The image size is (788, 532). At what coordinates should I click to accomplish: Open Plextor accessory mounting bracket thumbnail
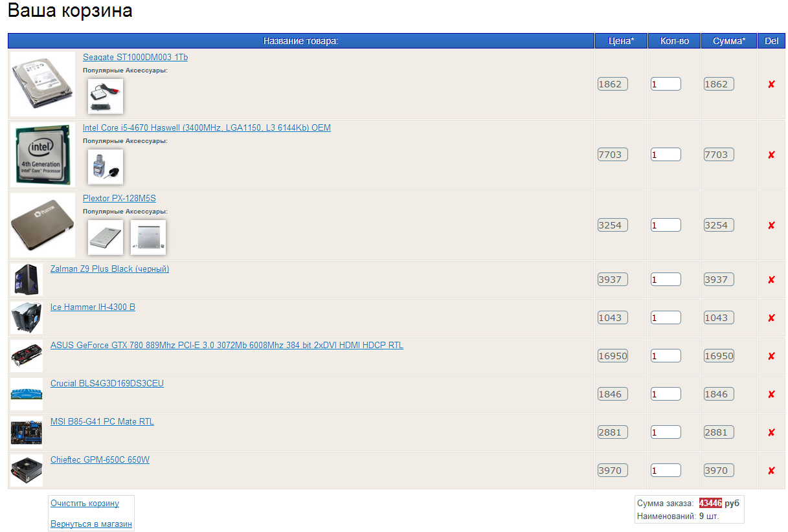[148, 238]
